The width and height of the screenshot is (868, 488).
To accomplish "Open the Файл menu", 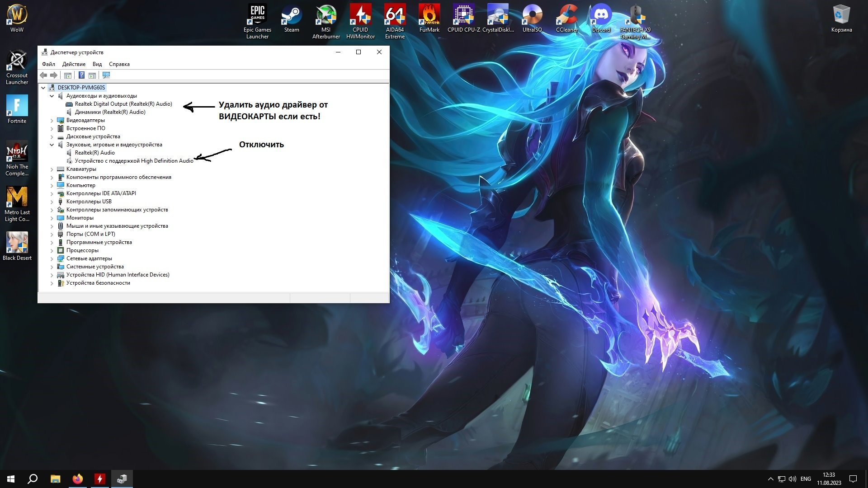I will click(48, 64).
